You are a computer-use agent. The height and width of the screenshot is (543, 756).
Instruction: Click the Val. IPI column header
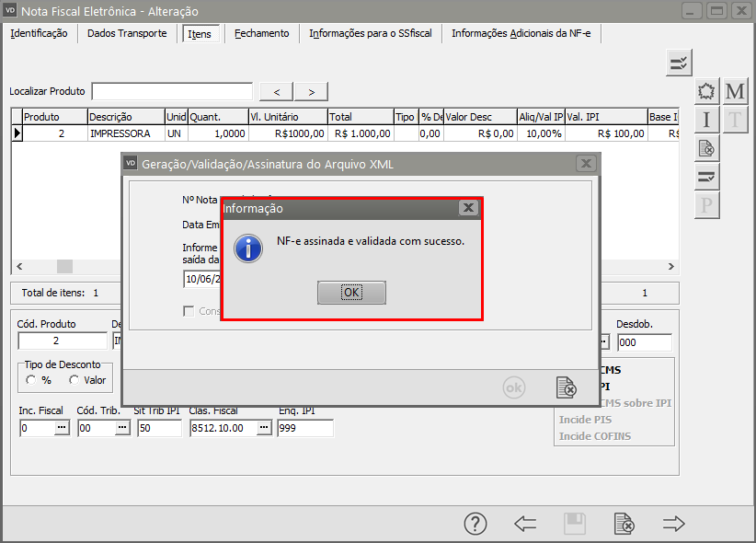tap(606, 117)
